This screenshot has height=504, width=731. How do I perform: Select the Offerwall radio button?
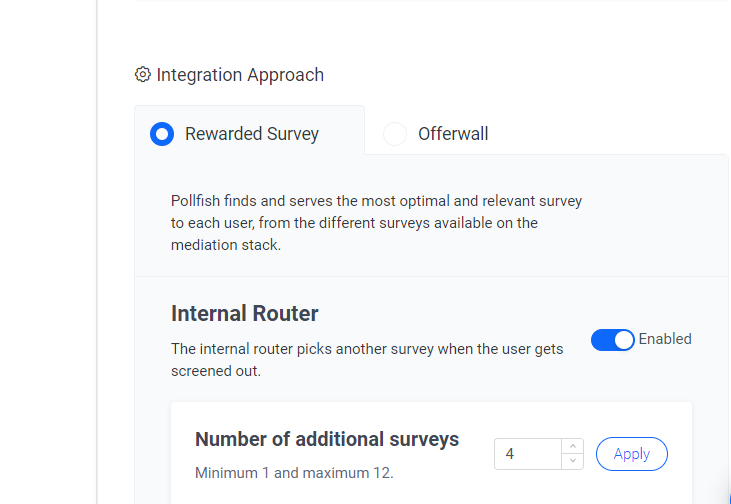tap(395, 134)
